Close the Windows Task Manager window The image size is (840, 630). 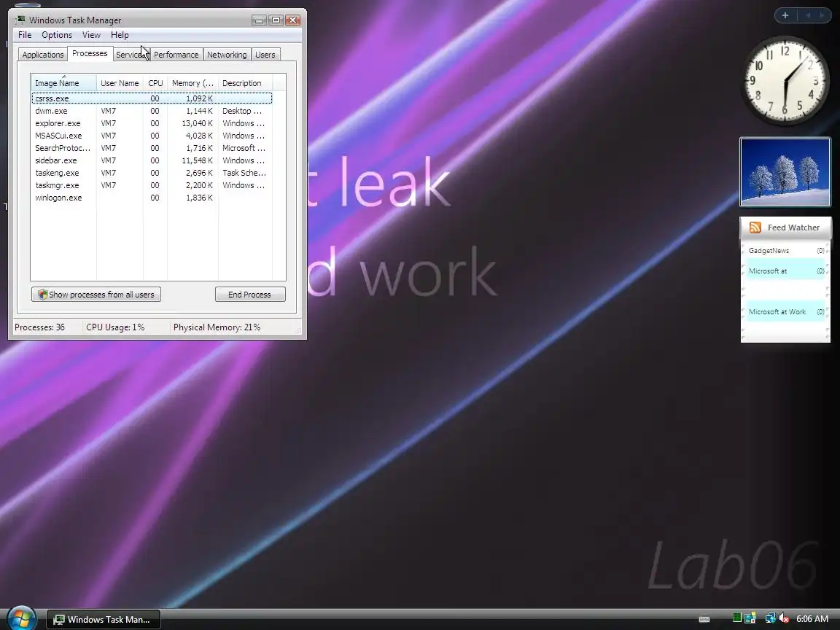tap(292, 20)
